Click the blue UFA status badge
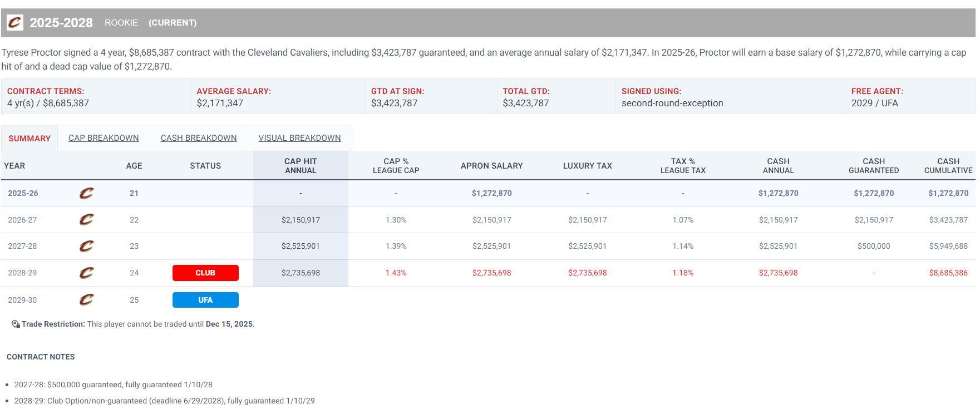Image resolution: width=980 pixels, height=409 pixels. click(205, 300)
